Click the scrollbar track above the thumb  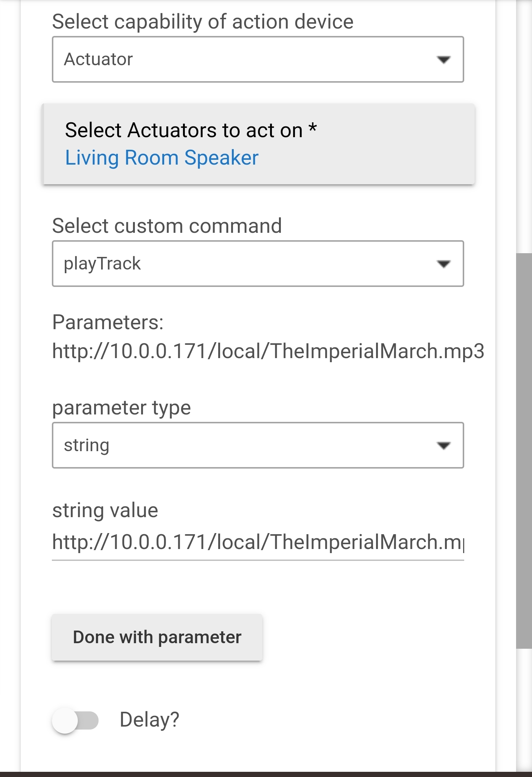524,126
